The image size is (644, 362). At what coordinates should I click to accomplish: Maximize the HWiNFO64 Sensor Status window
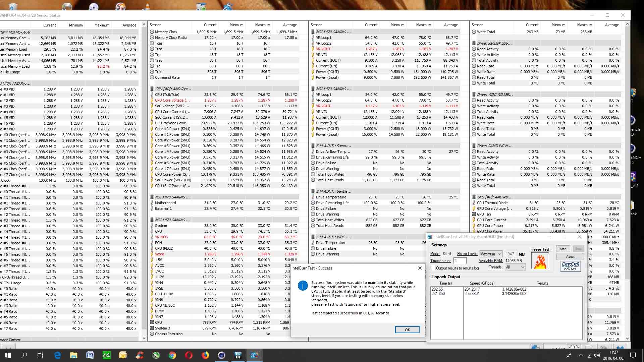(x=607, y=15)
